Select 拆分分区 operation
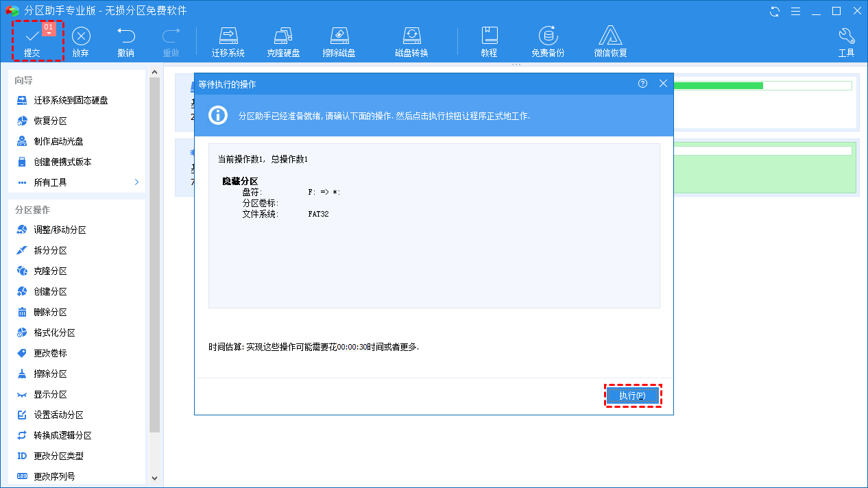Screen dimensions: 868x488 tap(51, 251)
